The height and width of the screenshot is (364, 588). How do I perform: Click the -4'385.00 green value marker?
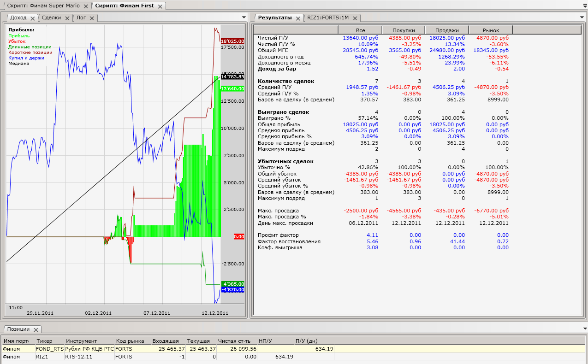[x=232, y=284]
